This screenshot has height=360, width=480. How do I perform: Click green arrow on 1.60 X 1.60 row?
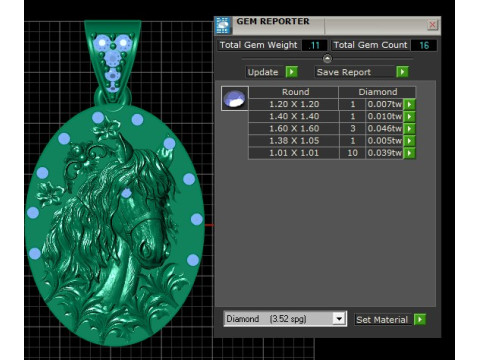[409, 129]
